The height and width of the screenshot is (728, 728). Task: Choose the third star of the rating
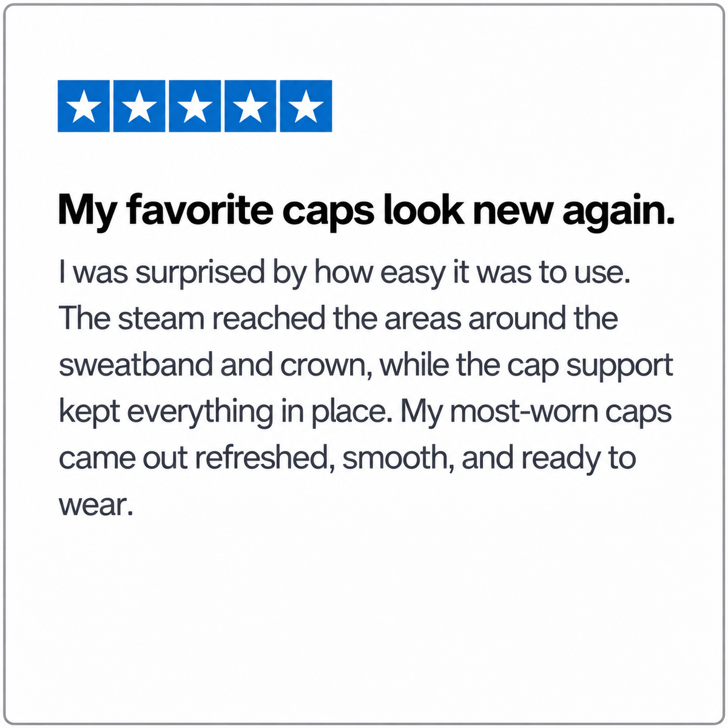click(195, 106)
